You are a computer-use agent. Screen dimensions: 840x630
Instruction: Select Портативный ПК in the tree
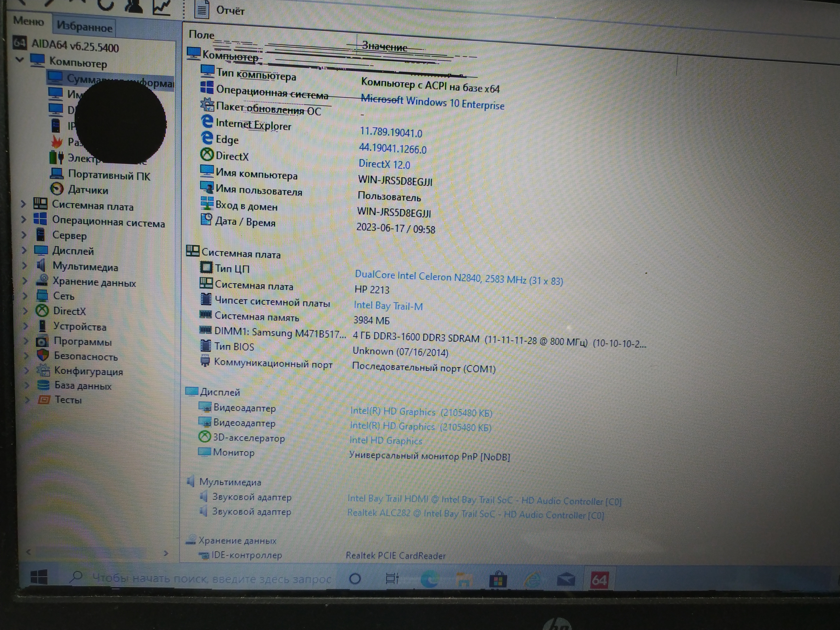tap(109, 175)
